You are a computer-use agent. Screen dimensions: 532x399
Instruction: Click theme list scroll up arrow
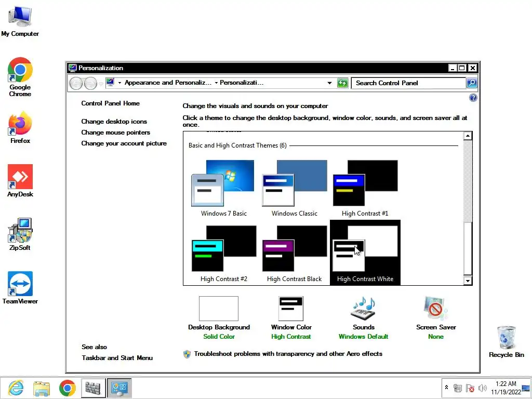[468, 136]
